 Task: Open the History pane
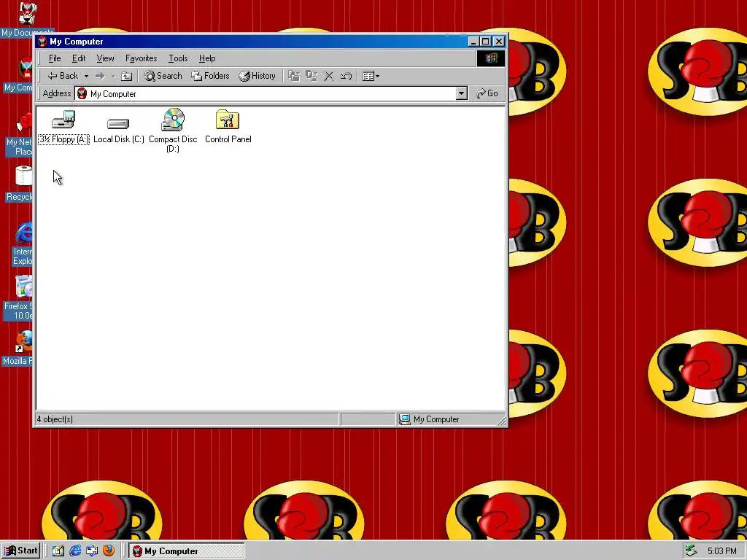pos(258,76)
